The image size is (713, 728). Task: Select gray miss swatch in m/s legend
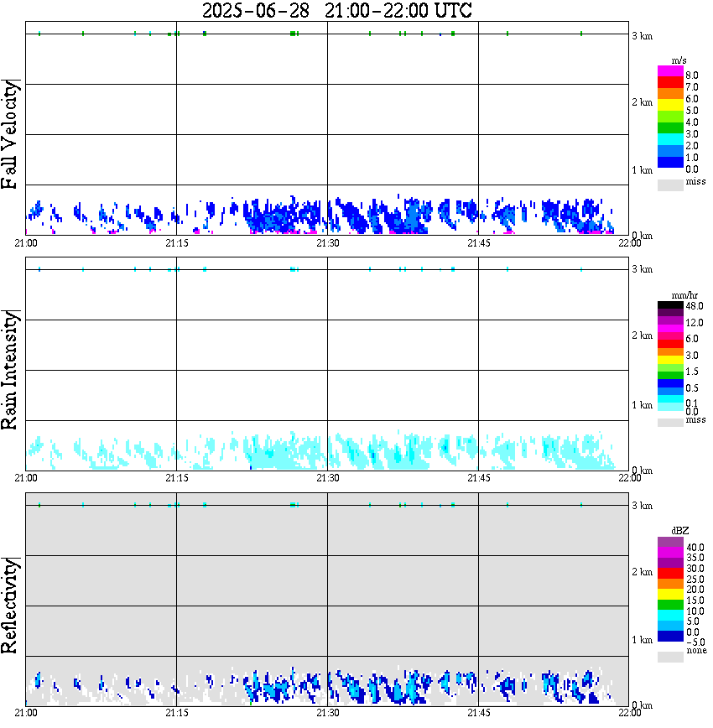click(x=670, y=185)
